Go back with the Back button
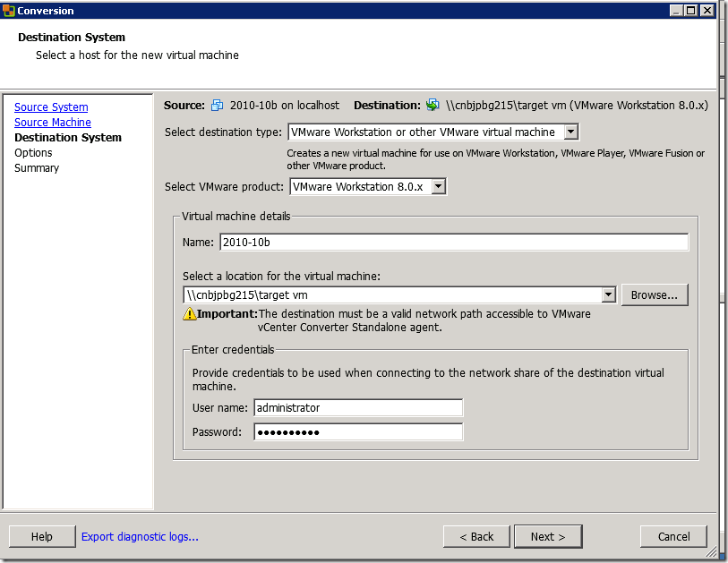The width and height of the screenshot is (728, 563). pos(476,536)
